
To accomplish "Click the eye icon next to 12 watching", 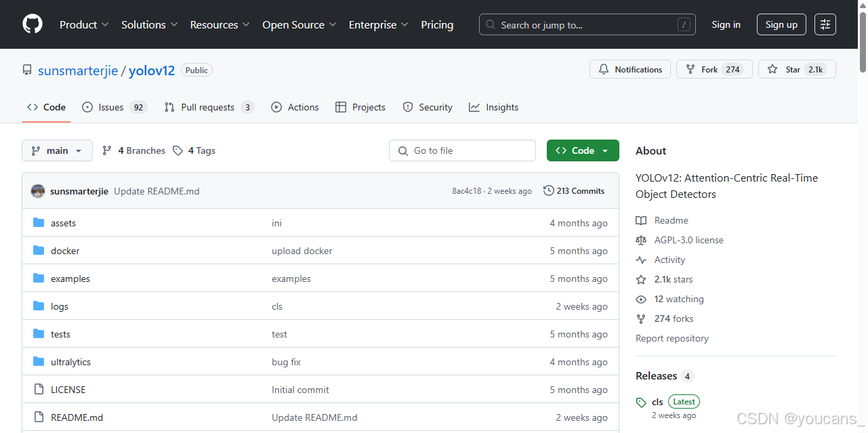I will (641, 299).
